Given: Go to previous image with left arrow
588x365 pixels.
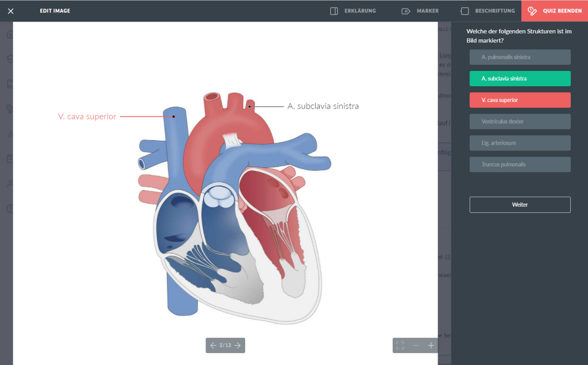Looking at the screenshot, I should [x=213, y=345].
